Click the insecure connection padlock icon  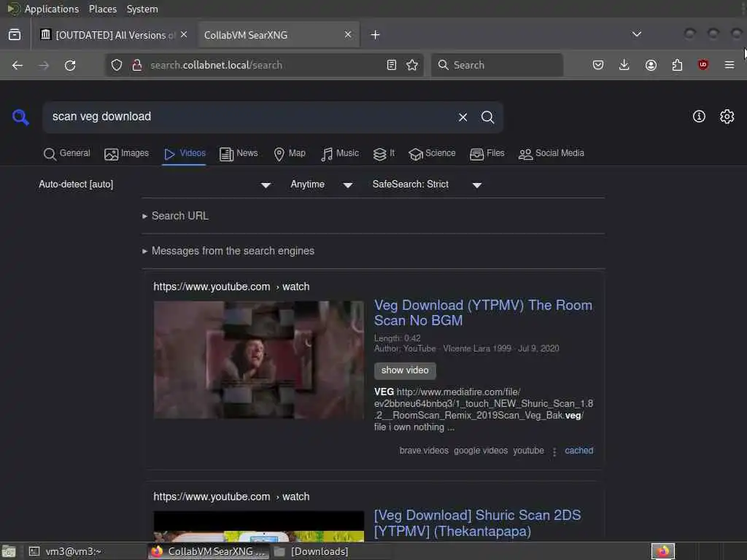(x=137, y=65)
